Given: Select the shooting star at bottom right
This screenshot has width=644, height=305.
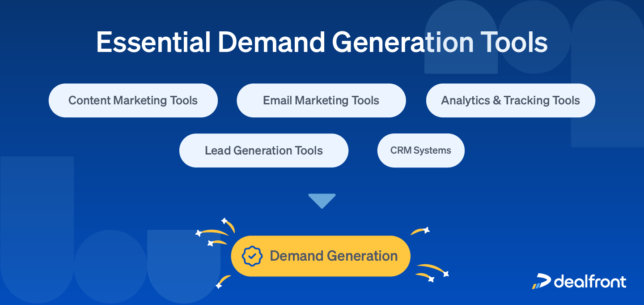Looking at the screenshot, I should tap(445, 273).
